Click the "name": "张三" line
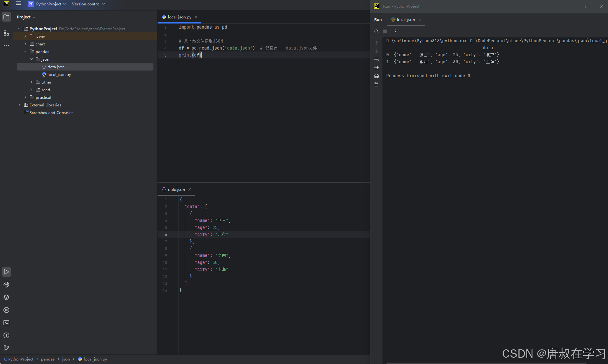The width and height of the screenshot is (608, 364). 213,220
